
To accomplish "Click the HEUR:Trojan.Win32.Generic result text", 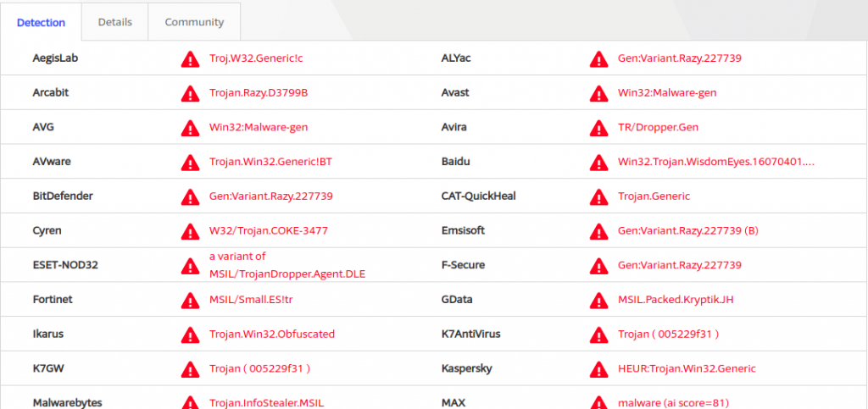I will click(687, 369).
